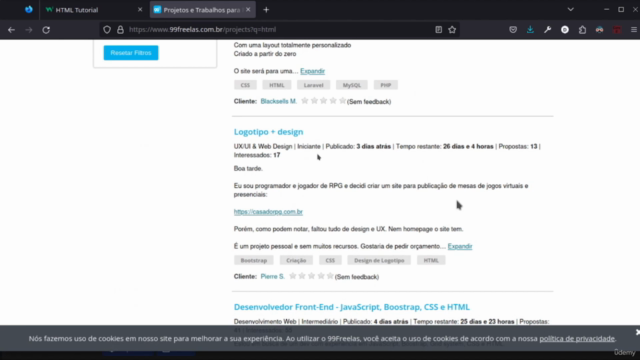The image size is (640, 360).
Task: List all tabs with dropdown chevron
Action: [x=571, y=9]
